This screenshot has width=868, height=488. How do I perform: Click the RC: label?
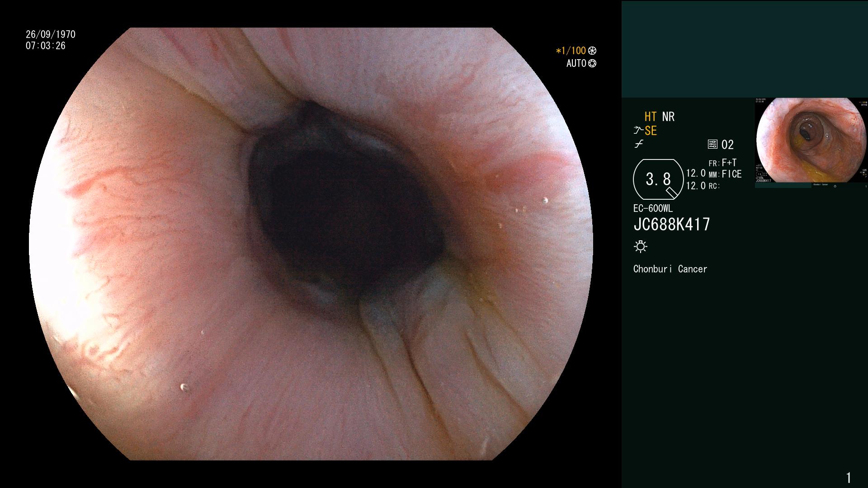pos(714,186)
